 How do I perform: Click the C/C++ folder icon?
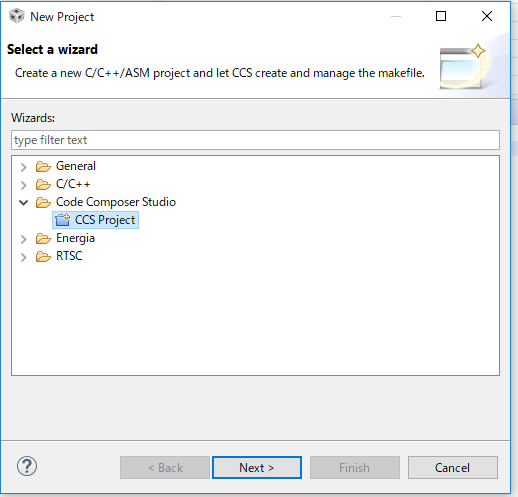pyautogui.click(x=43, y=184)
